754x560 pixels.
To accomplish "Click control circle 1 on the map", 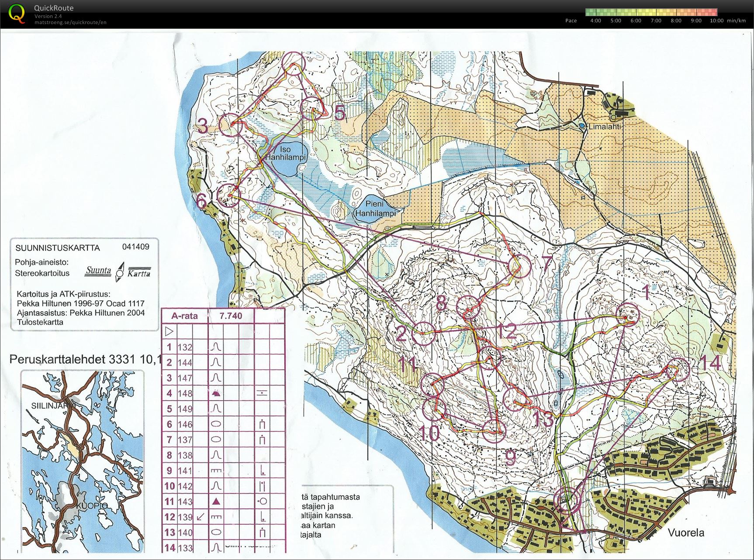I will pyautogui.click(x=628, y=314).
